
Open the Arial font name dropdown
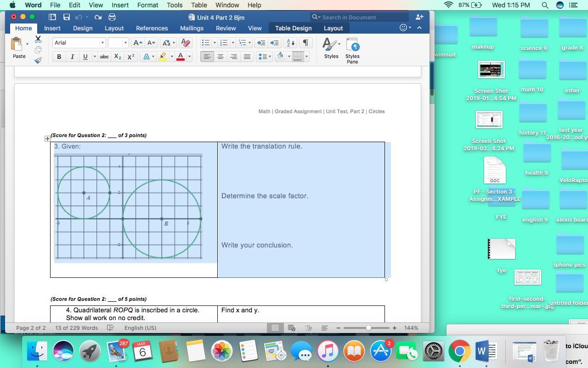102,43
